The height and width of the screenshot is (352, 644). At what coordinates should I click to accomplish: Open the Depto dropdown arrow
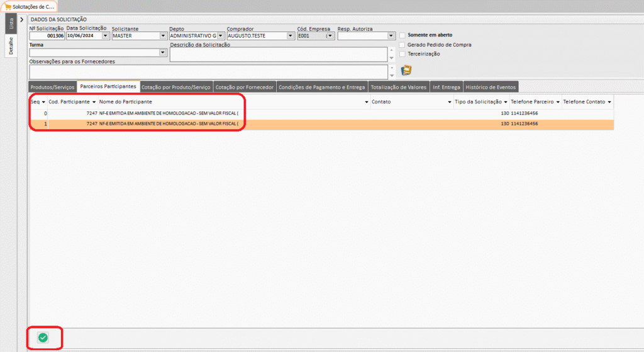coord(220,36)
